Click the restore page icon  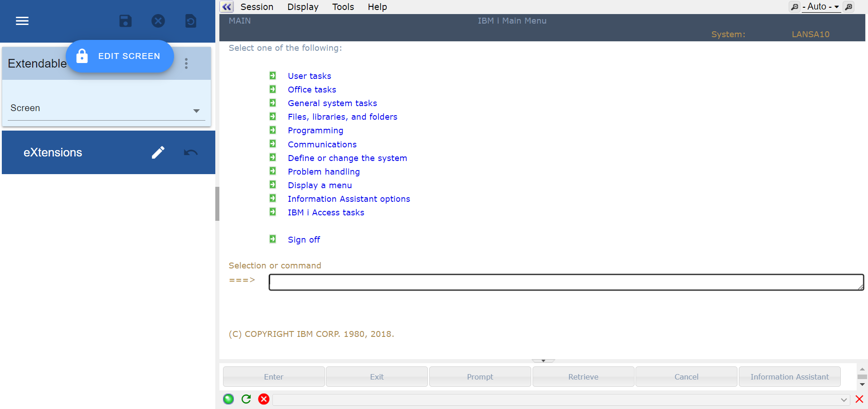click(191, 21)
